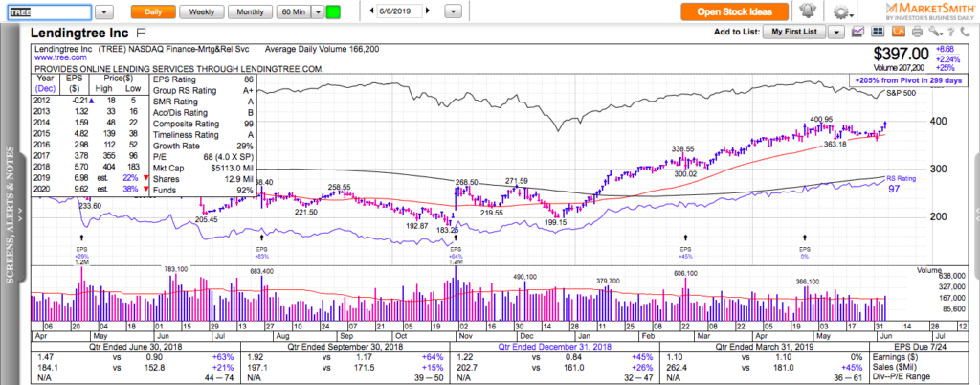Image resolution: width=980 pixels, height=385 pixels.
Task: Go to the previous date with the left arrow
Action: [x=372, y=11]
